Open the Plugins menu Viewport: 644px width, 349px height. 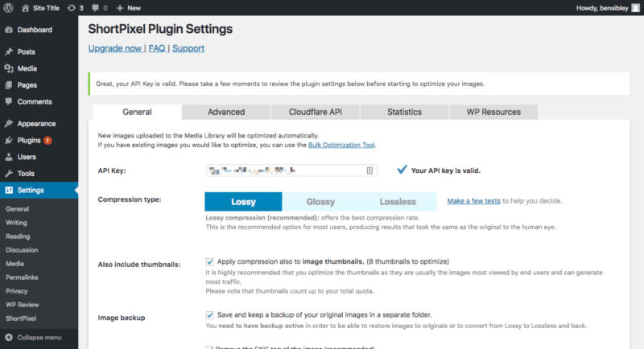tap(28, 140)
